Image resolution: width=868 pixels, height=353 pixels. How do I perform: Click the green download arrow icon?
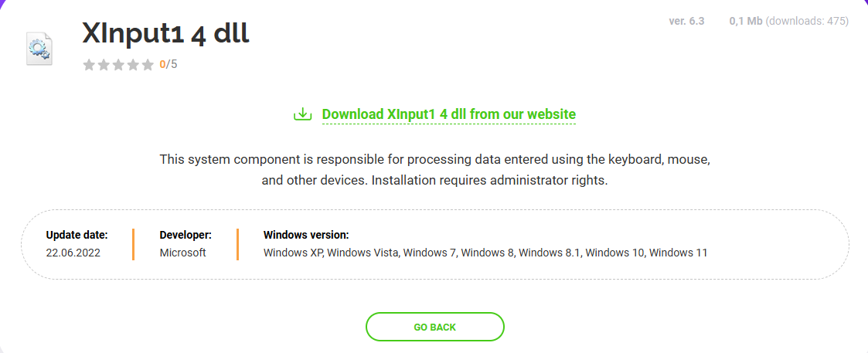click(x=301, y=114)
